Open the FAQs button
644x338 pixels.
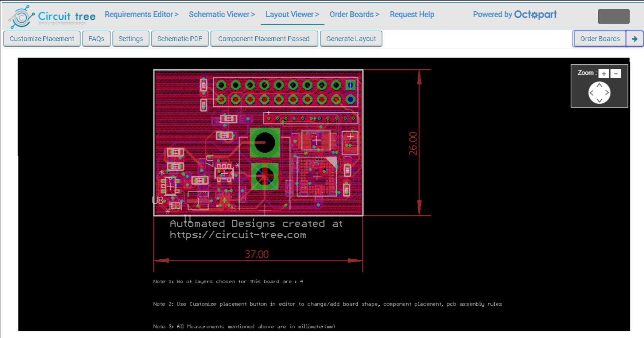click(x=96, y=39)
